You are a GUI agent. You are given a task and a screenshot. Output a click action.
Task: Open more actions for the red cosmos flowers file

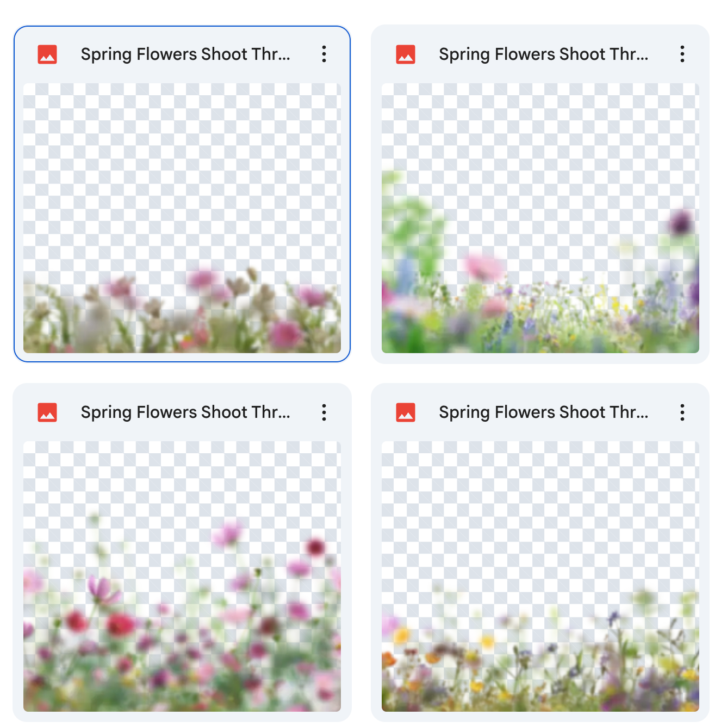click(324, 412)
